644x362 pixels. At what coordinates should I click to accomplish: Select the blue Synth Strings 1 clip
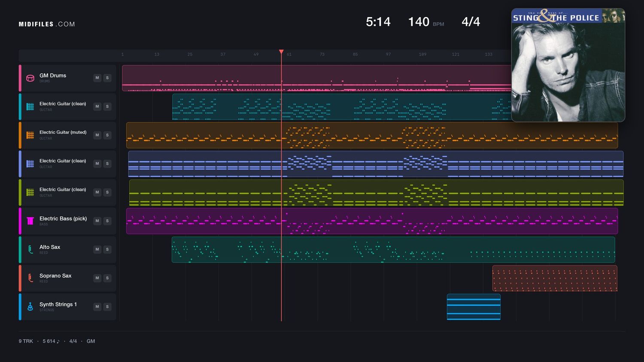474,307
